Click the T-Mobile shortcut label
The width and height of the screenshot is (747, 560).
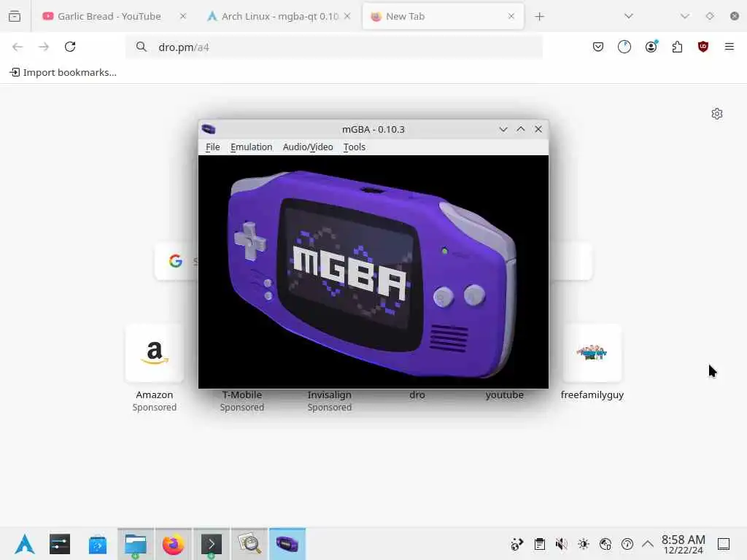pyautogui.click(x=242, y=394)
